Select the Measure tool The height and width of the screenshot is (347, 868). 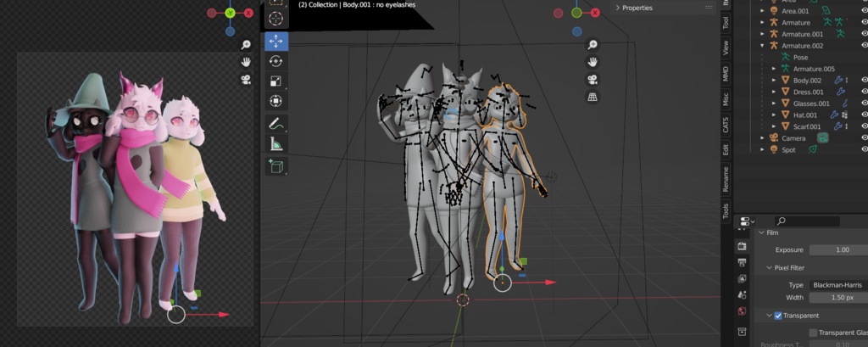tap(275, 143)
